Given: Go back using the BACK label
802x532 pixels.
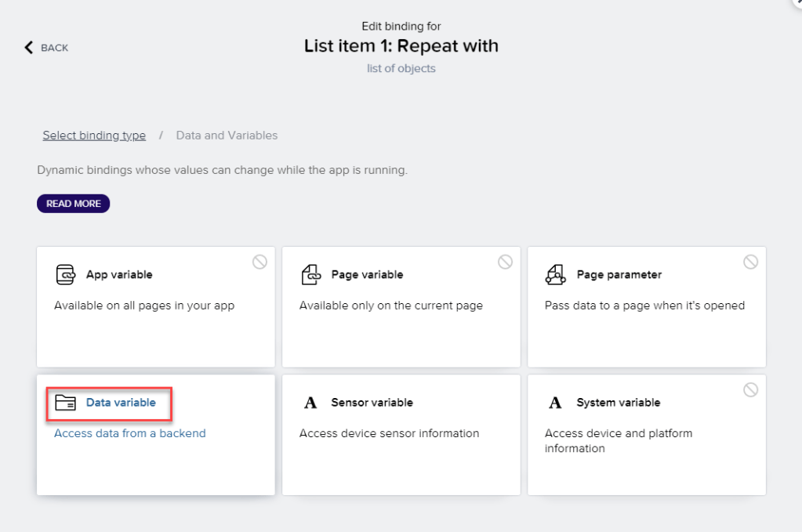Looking at the screenshot, I should point(54,48).
